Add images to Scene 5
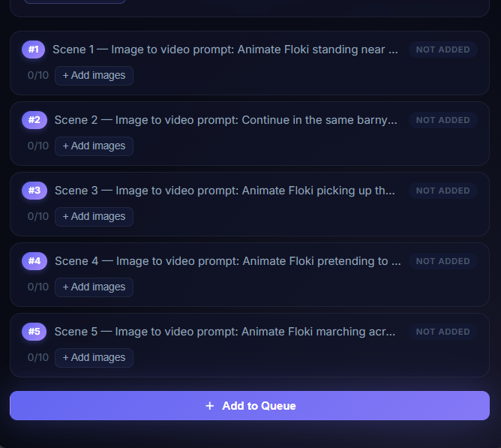Image resolution: width=501 pixels, height=448 pixels. (x=94, y=358)
